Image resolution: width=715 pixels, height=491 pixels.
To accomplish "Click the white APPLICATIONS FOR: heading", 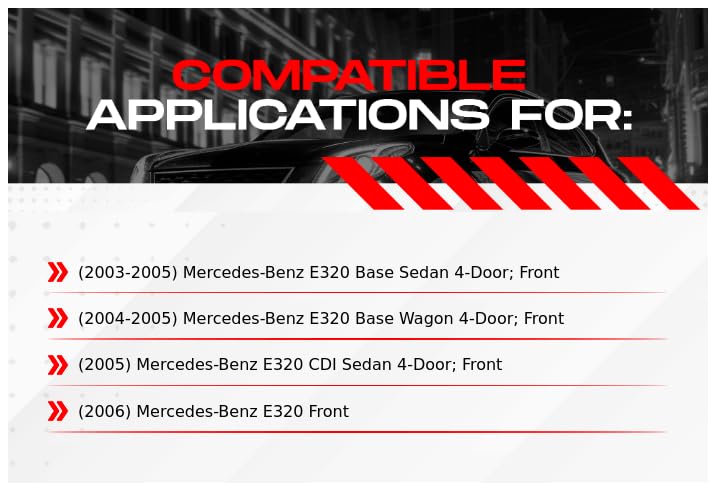I will coord(359,115).
